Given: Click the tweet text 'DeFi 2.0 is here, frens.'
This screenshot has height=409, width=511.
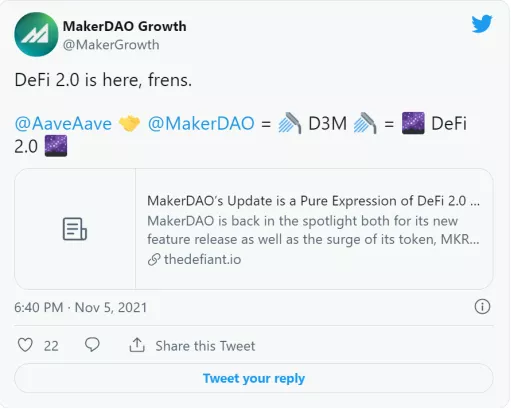Looking at the screenshot, I should tap(103, 80).
